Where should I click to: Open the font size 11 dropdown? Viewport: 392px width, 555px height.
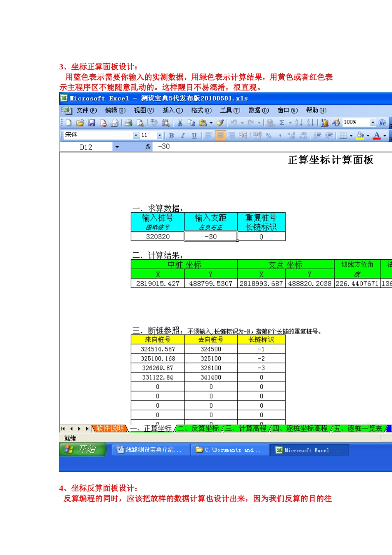(x=160, y=135)
